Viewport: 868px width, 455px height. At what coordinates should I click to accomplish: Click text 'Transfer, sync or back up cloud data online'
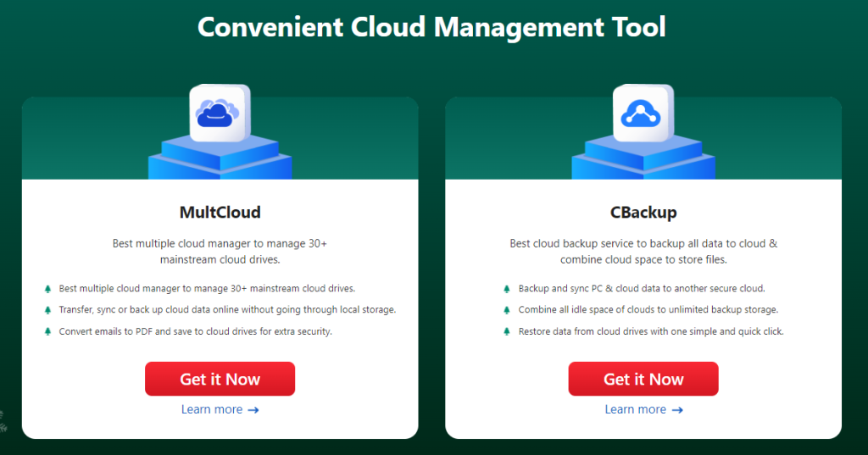[149, 309]
